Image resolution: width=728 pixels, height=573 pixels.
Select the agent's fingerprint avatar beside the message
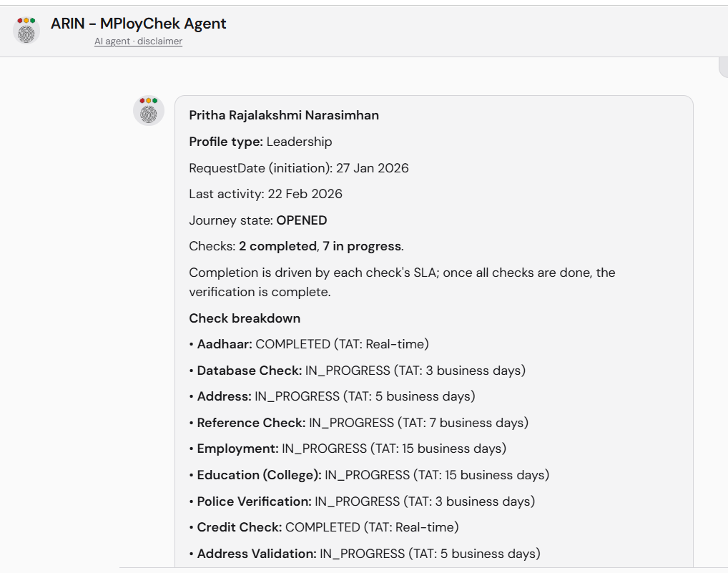tap(148, 111)
